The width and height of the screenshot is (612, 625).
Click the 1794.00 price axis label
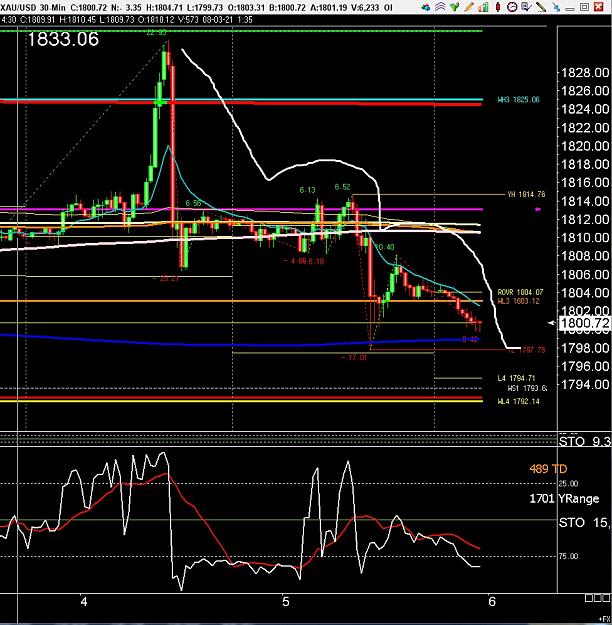585,384
